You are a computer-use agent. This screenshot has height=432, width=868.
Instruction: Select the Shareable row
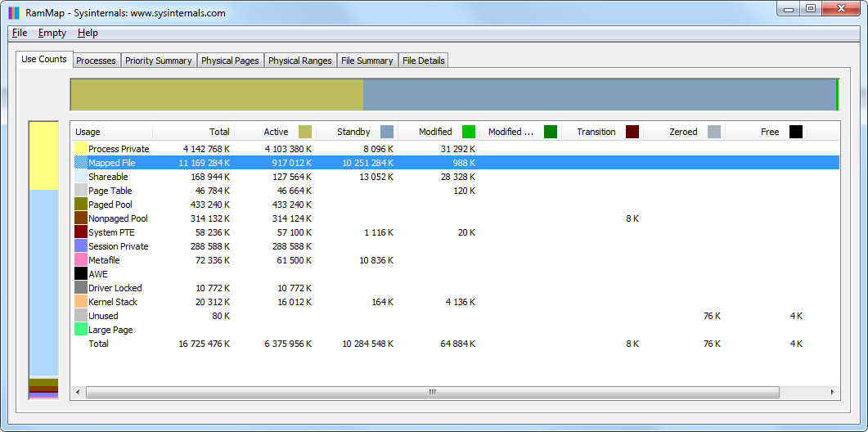456,177
